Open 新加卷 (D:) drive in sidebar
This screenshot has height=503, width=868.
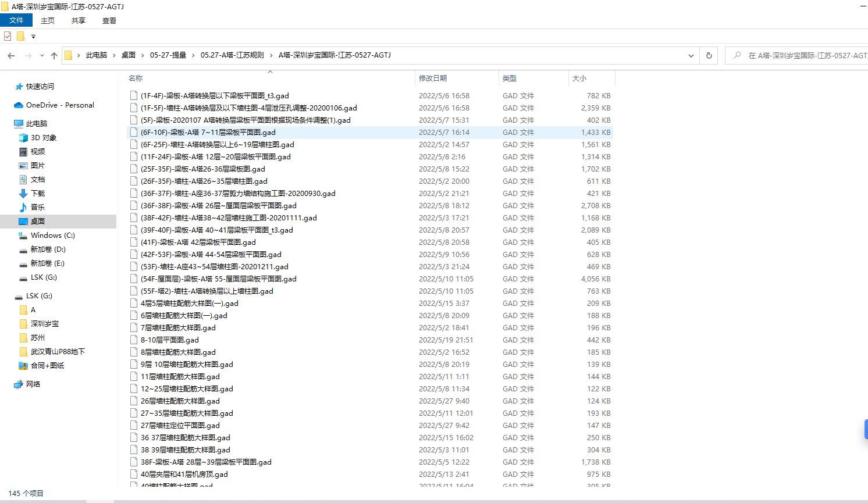coord(48,249)
